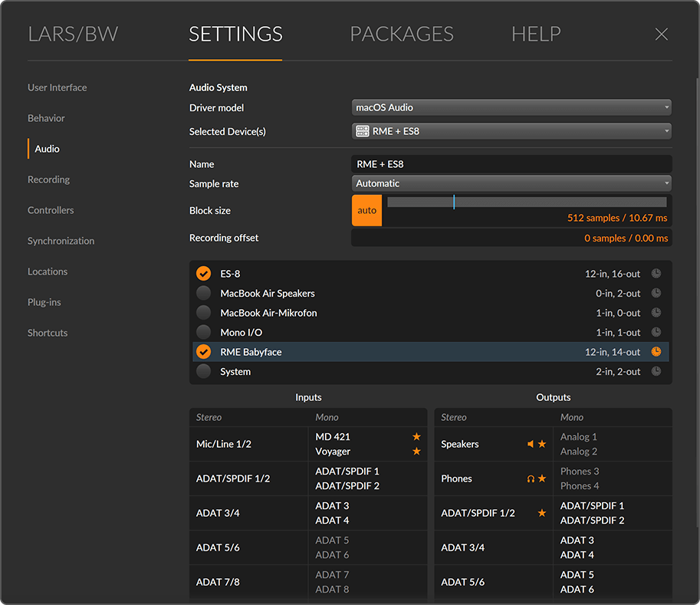Enable the MacBook Air Speakers device
Image resolution: width=700 pixels, height=605 pixels.
coord(203,293)
